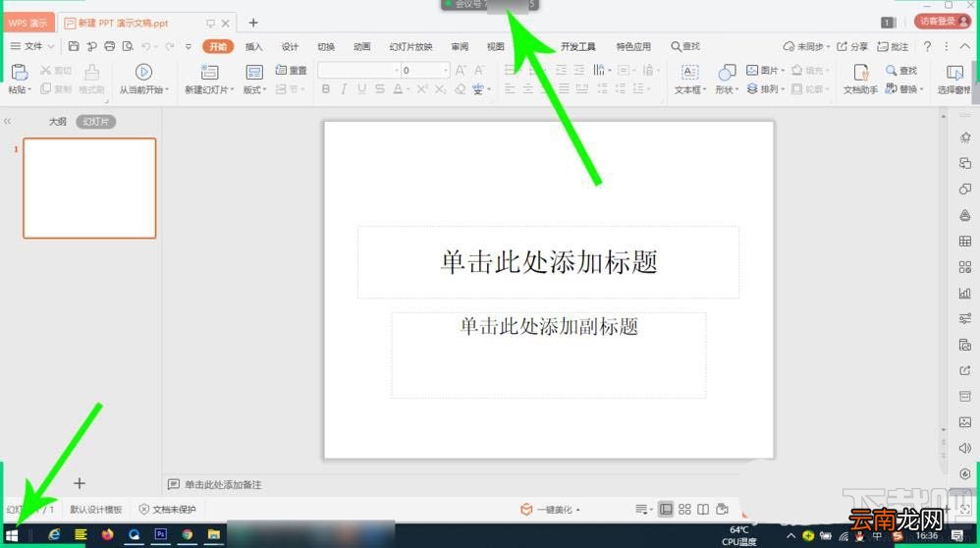Click the 一键美化 button in status bar

[x=550, y=510]
